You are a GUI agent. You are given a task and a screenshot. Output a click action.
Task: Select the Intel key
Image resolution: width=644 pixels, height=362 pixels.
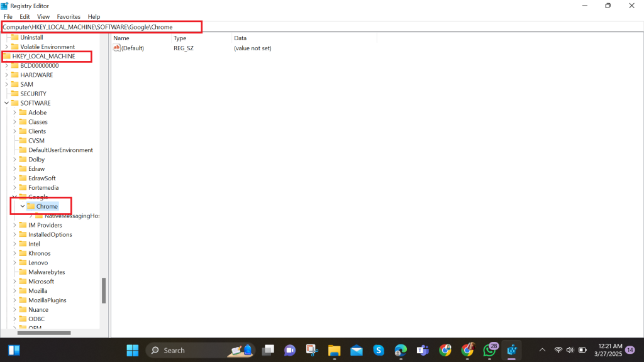pos(34,244)
